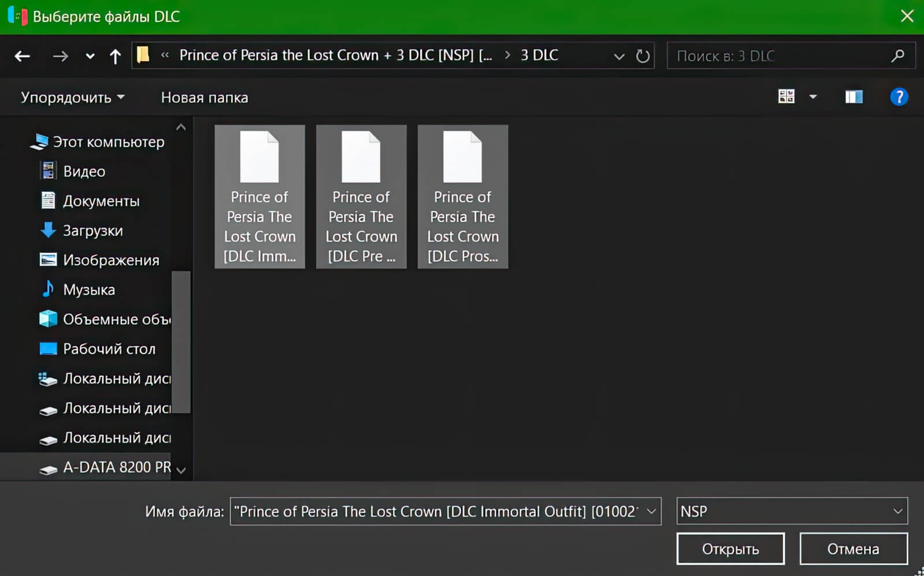Click the Изображения picture icon
The image size is (924, 576).
[x=48, y=259]
